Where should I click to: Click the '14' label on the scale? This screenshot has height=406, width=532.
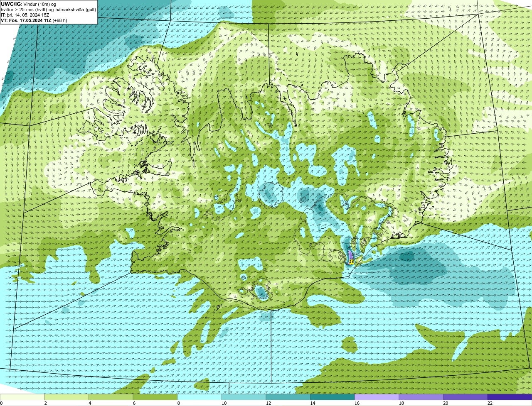[313, 403]
